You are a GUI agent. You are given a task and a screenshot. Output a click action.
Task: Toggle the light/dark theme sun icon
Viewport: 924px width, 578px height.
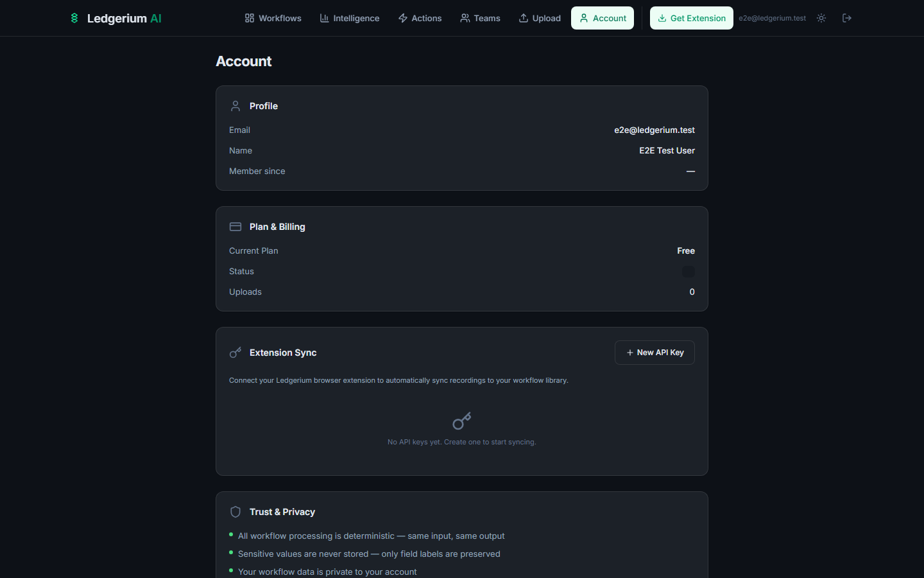(821, 18)
